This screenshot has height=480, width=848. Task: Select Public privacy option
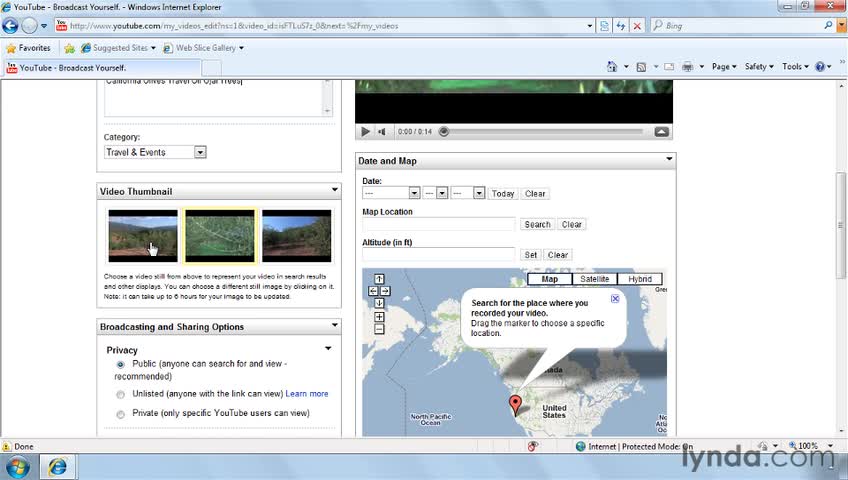coord(121,364)
